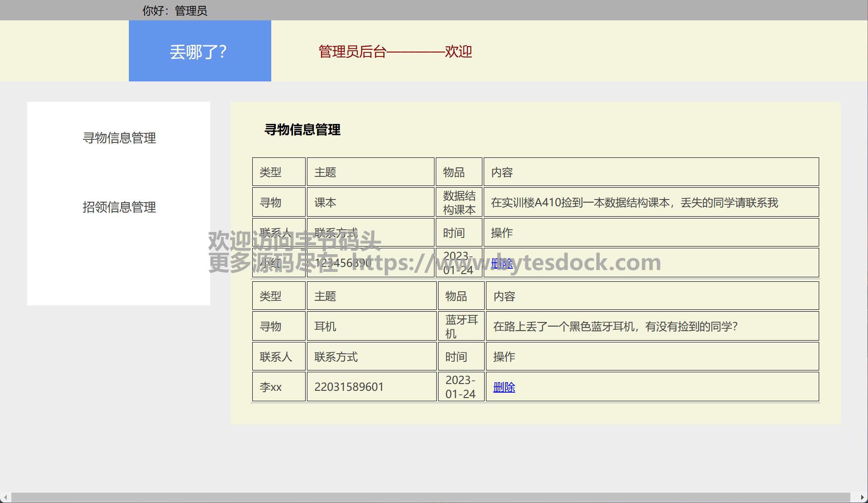Click the 耳机 subject cell

pyautogui.click(x=325, y=327)
